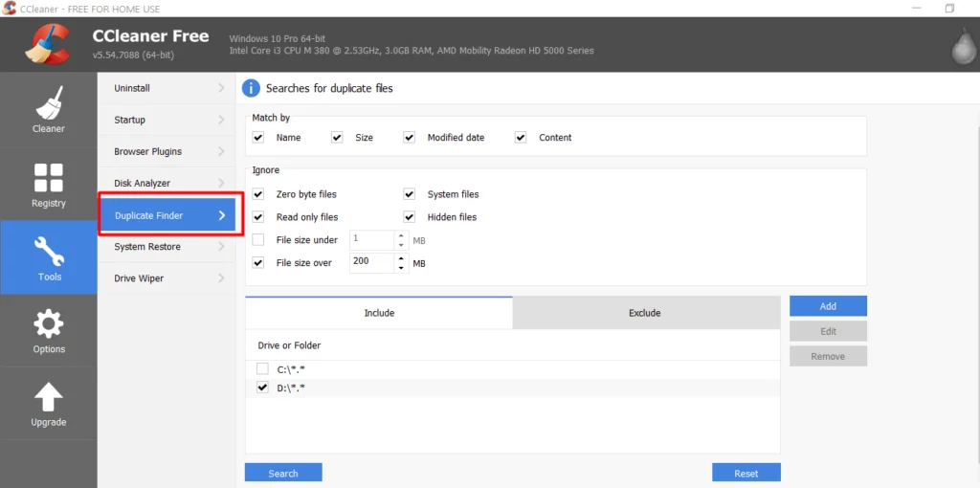Screen dimensions: 980x488
Task: Focus the File size over input field
Action: pyautogui.click(x=372, y=262)
